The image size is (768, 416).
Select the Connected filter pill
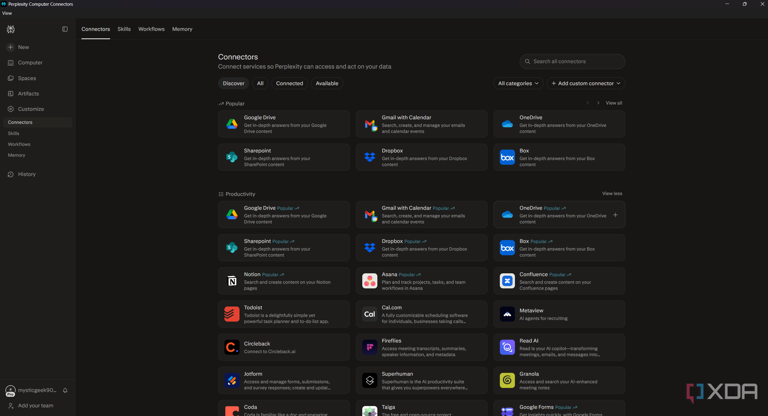coord(289,83)
